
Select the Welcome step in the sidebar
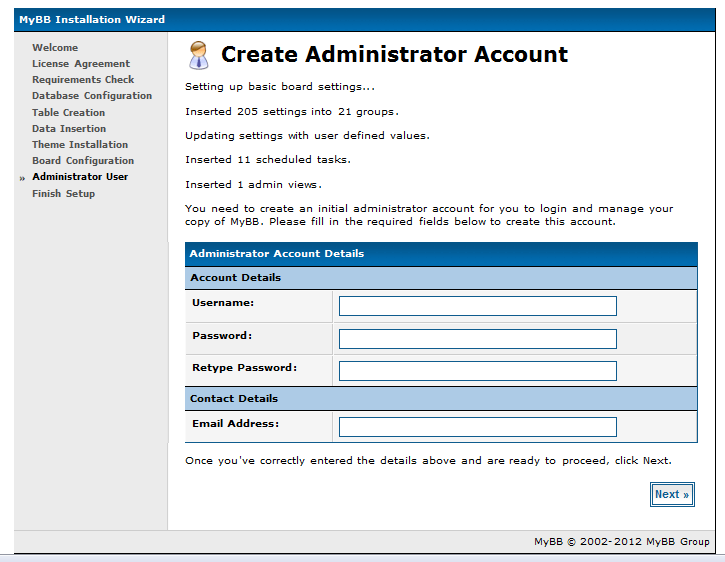click(55, 48)
